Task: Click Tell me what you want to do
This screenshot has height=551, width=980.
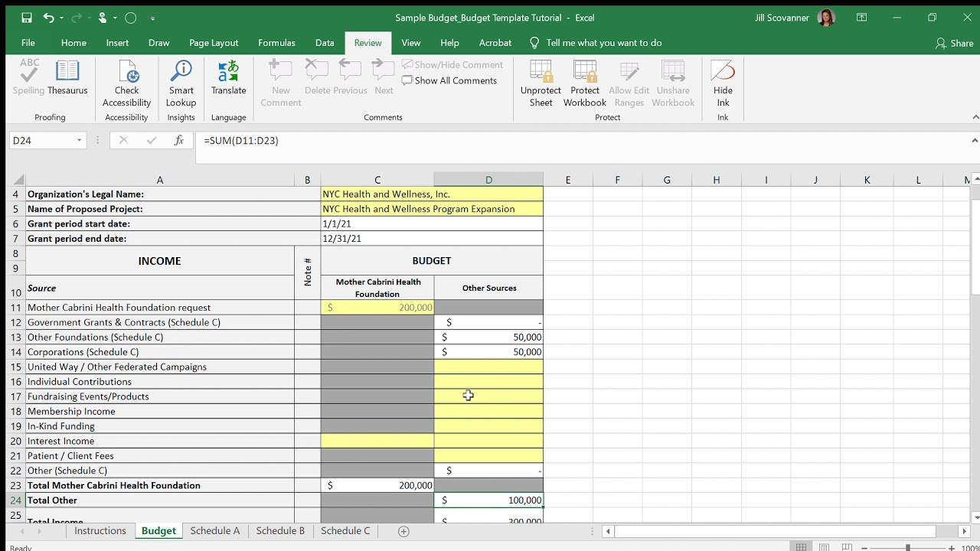Action: [x=596, y=43]
